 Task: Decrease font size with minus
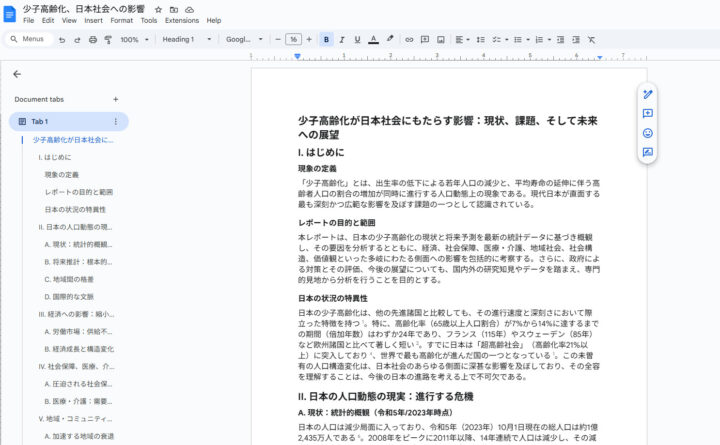[x=278, y=39]
